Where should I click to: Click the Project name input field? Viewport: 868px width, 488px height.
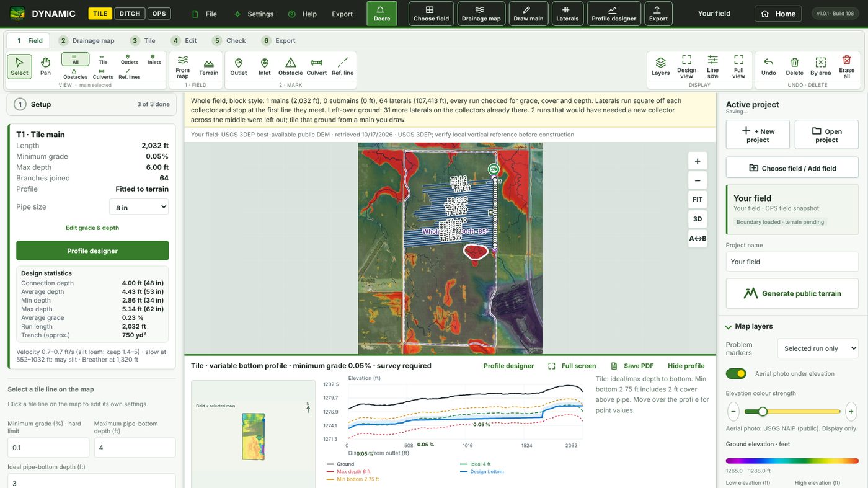click(x=792, y=262)
